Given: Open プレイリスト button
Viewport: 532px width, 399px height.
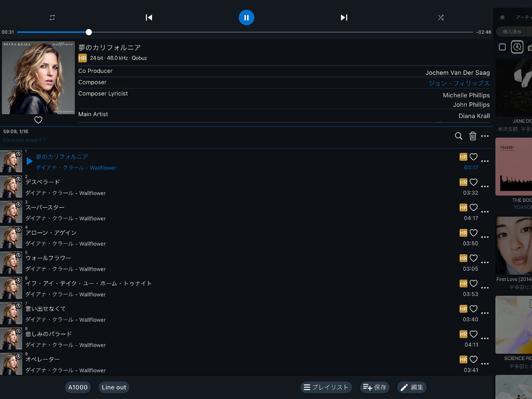Looking at the screenshot, I should (x=326, y=387).
